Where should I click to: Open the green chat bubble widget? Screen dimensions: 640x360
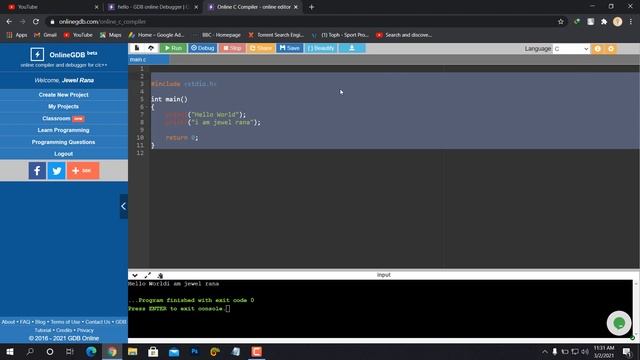(619, 323)
